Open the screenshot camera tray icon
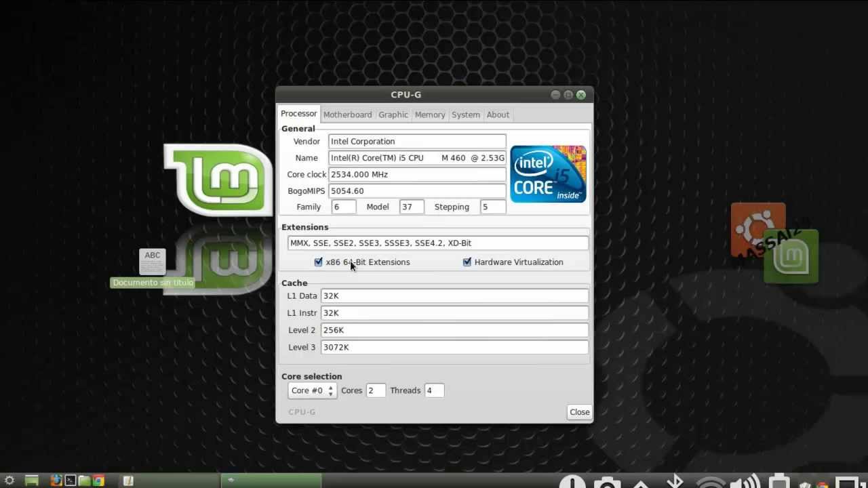 607,482
